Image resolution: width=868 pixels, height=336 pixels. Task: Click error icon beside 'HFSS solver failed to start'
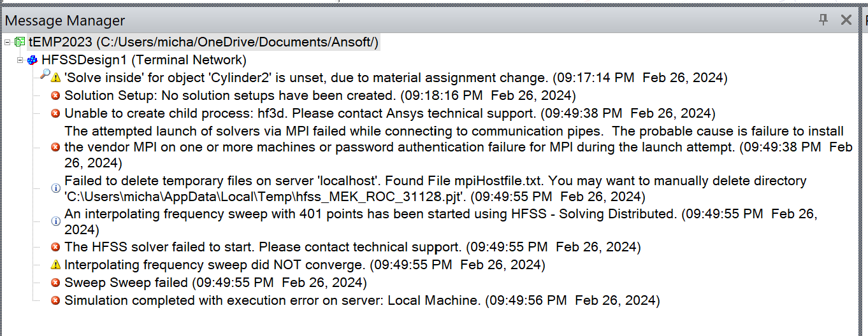(x=55, y=247)
